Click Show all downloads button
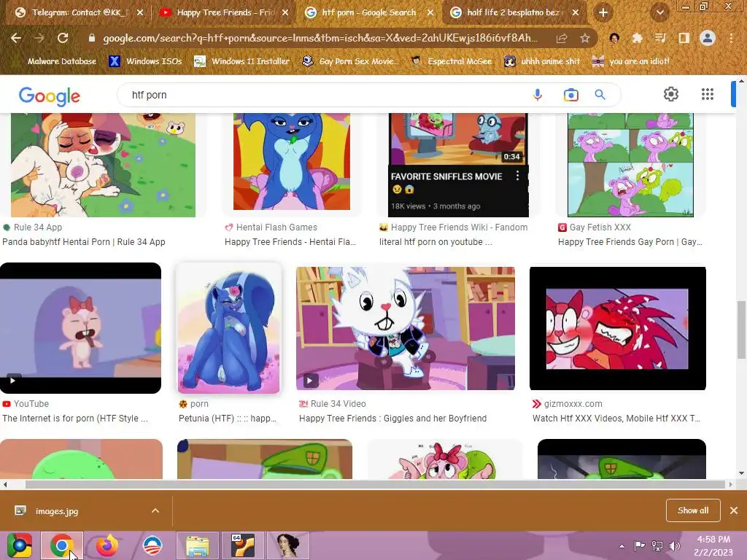This screenshot has height=560, width=747. 693,510
